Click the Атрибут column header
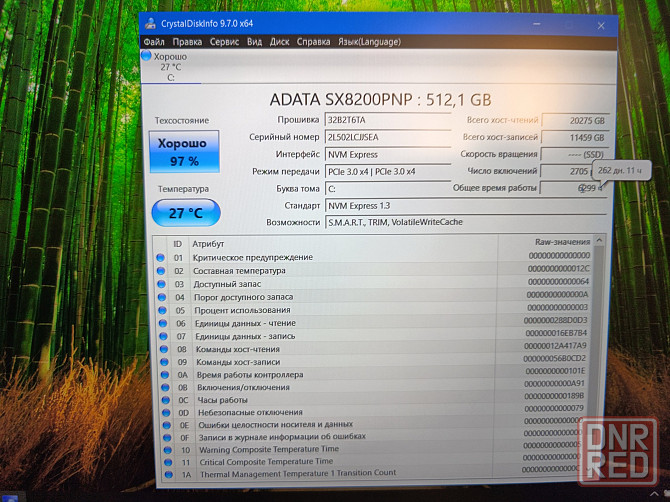670x502 pixels. tap(208, 244)
